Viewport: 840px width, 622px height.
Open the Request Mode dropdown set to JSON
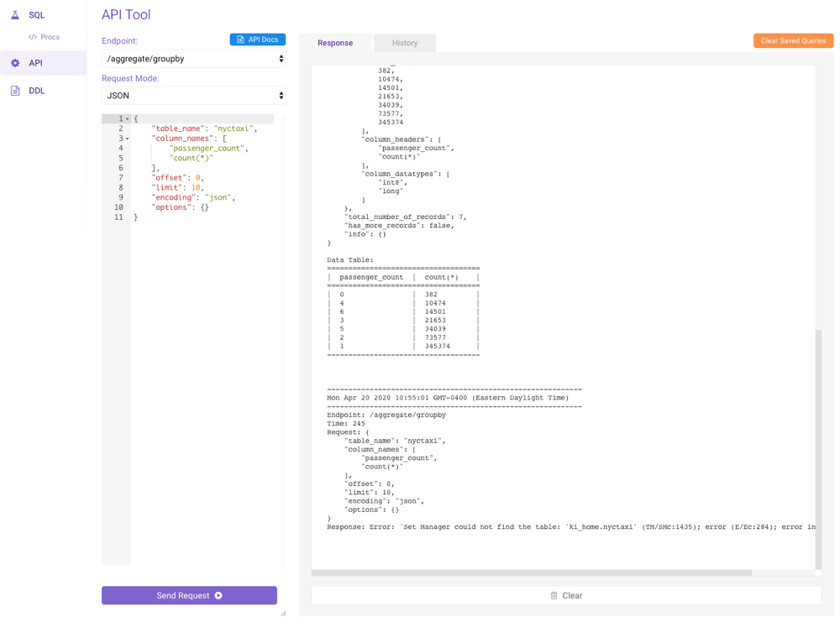pos(194,96)
